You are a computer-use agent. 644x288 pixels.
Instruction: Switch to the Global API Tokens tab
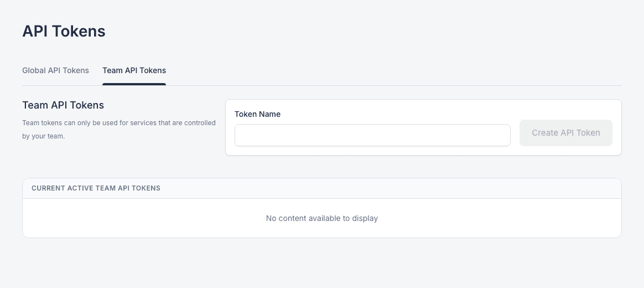(55, 70)
